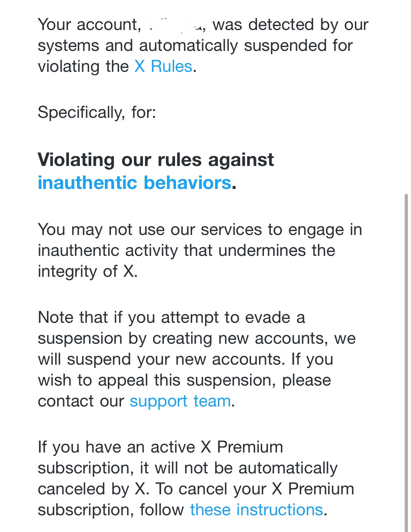Select the heading "Violating our rules against"
This screenshot has height=532, width=411.
tap(156, 160)
